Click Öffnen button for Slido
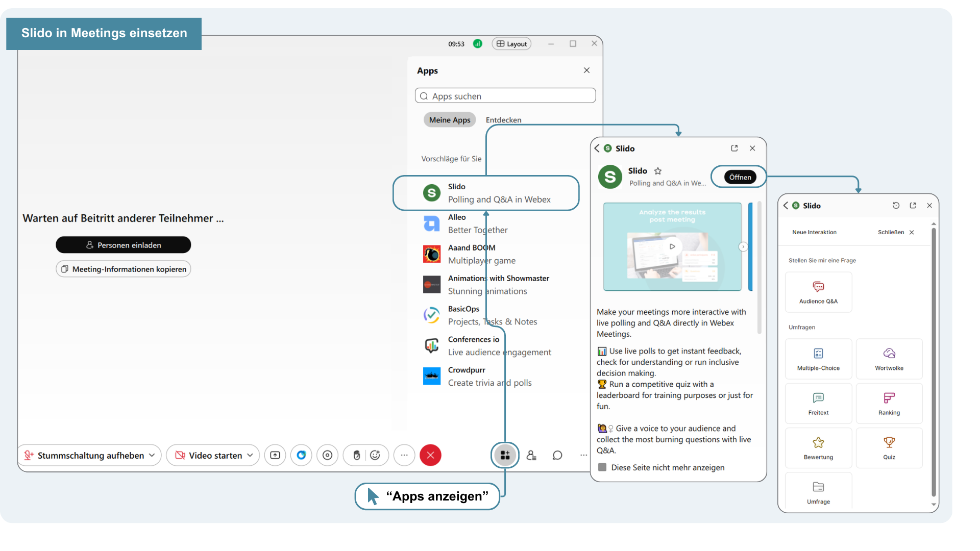The width and height of the screenshot is (980, 551). pyautogui.click(x=740, y=177)
